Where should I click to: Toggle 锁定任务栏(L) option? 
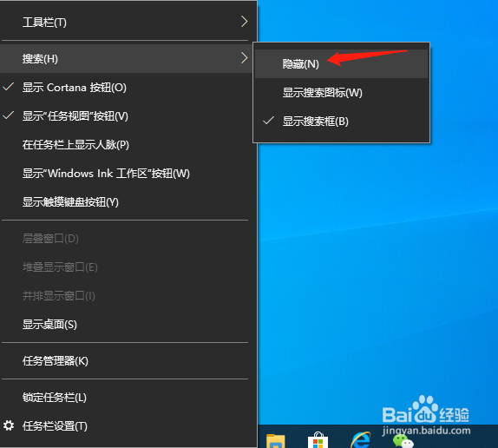[128, 398]
